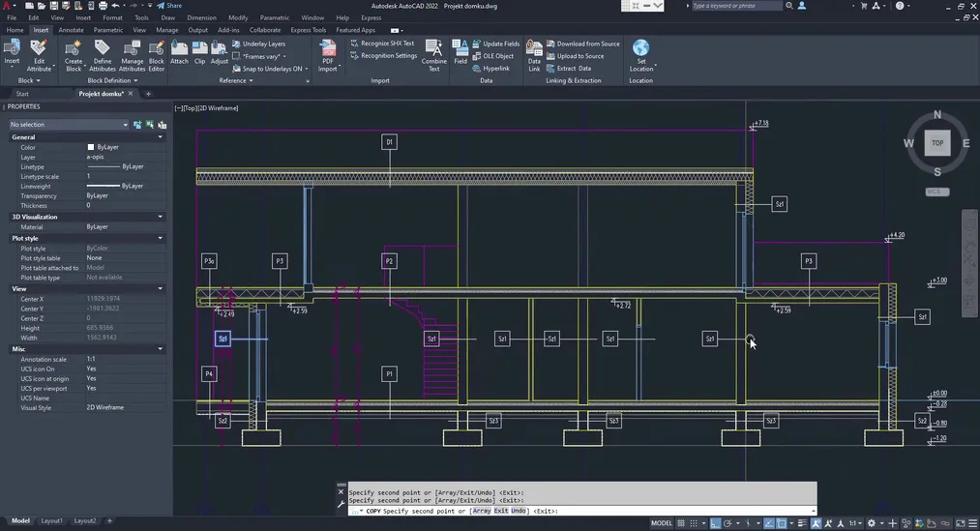The image size is (980, 531).
Task: Switch to the Annotate ribbon tab
Action: point(72,30)
